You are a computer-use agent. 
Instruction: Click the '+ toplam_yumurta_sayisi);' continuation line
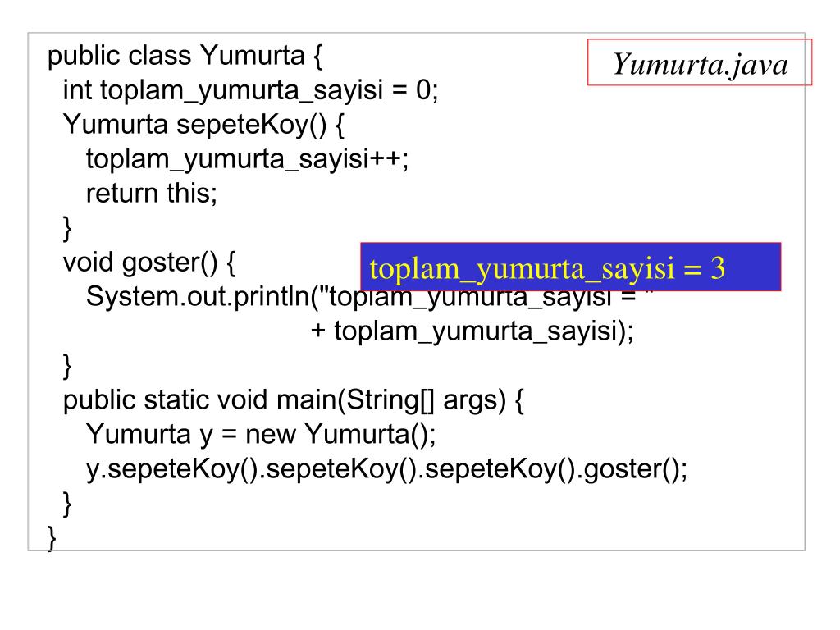pos(472,331)
